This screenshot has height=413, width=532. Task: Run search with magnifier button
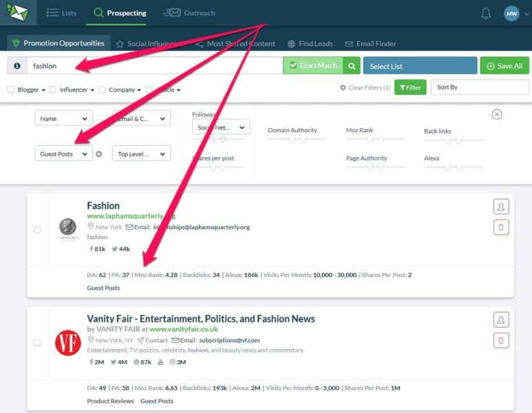click(351, 66)
